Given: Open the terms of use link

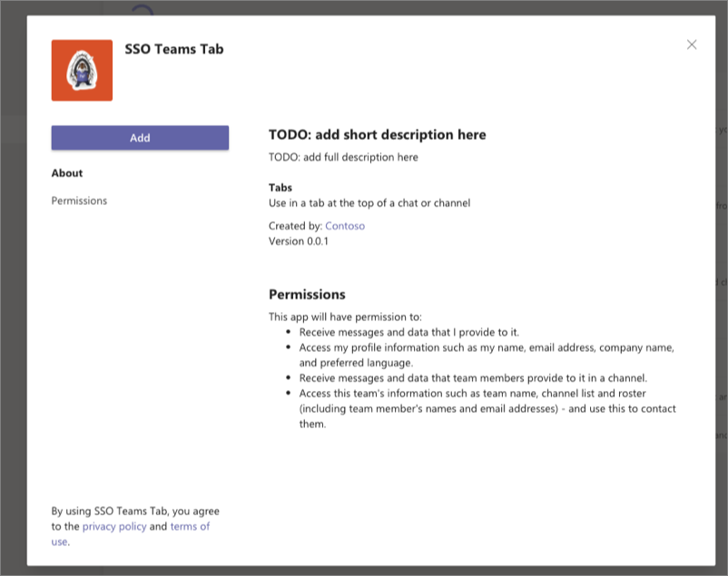Looking at the screenshot, I should coord(190,526).
